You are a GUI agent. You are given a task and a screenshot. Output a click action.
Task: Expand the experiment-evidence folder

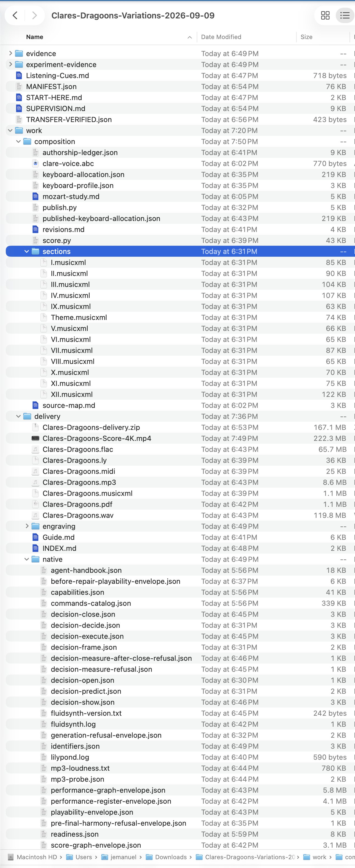tap(10, 64)
